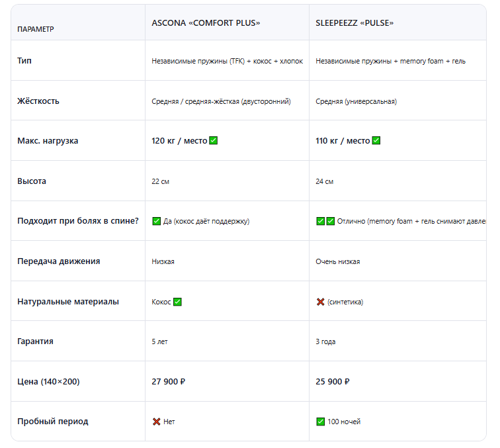This screenshot has width=500, height=448.
Task: Select the Гарантия row label
Action: pyautogui.click(x=36, y=341)
